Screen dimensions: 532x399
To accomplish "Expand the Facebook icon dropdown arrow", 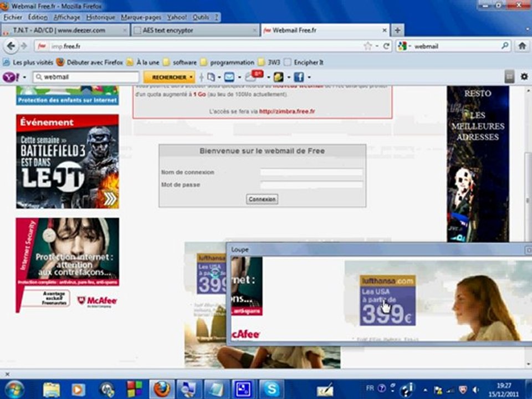I will pos(309,78).
